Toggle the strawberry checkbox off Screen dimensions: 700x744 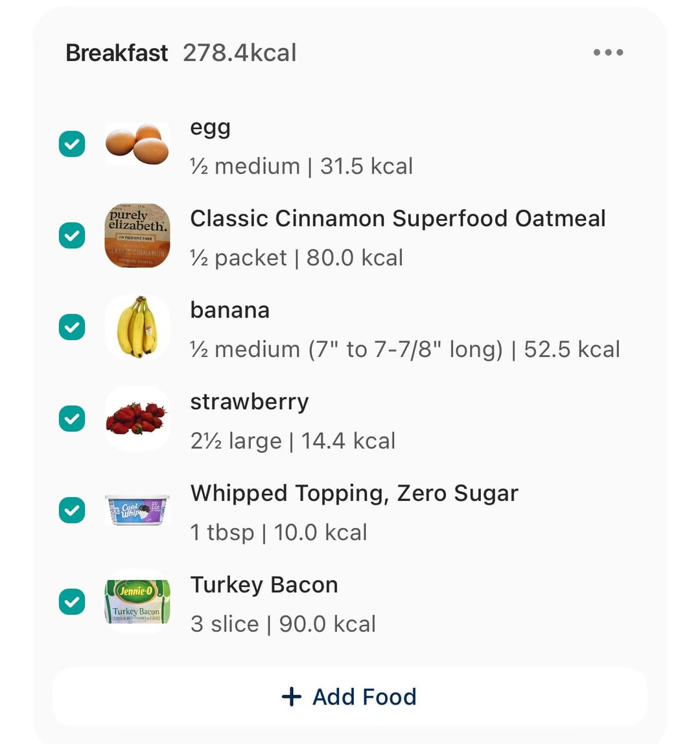tap(72, 419)
